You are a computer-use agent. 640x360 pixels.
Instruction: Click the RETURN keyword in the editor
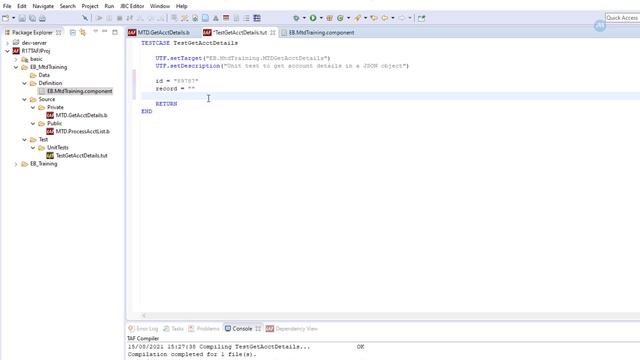click(x=166, y=104)
